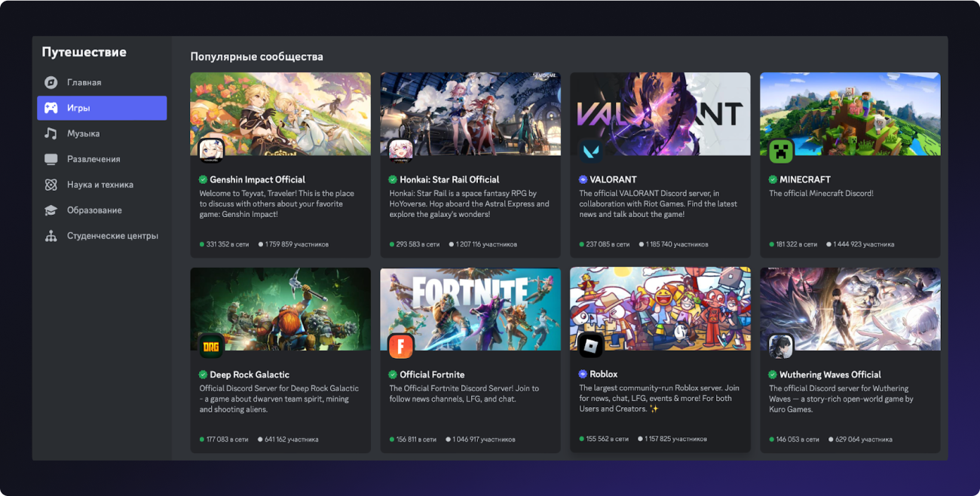Click the Minecraft creeper server avatar
The height and width of the screenshot is (496, 980).
pos(781,151)
